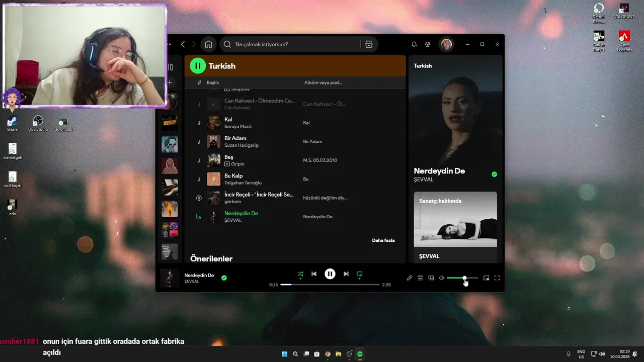Screen dimensions: 644x362
Task: Open Apex Legends desktop shortcut
Action: pos(624,42)
